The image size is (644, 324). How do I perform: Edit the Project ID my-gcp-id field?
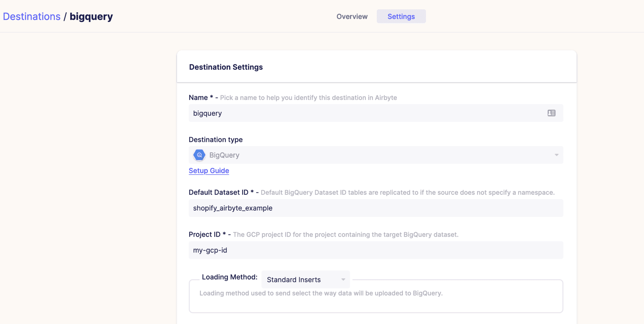coord(376,250)
